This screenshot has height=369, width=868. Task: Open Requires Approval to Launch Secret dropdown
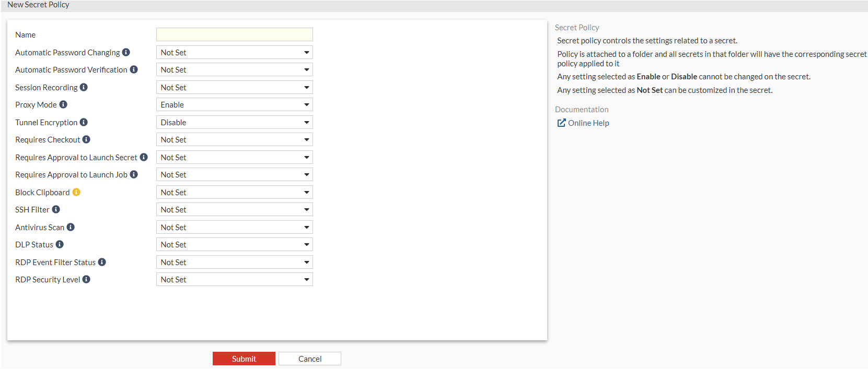235,157
